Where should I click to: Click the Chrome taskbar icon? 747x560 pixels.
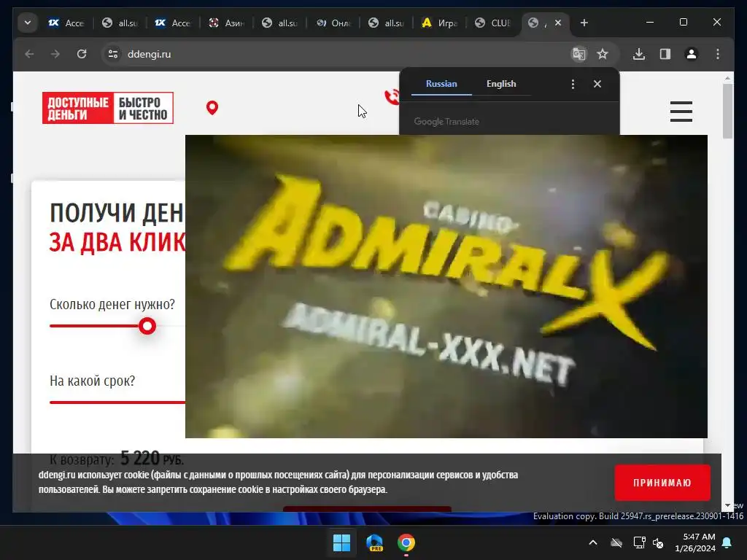[x=406, y=542]
